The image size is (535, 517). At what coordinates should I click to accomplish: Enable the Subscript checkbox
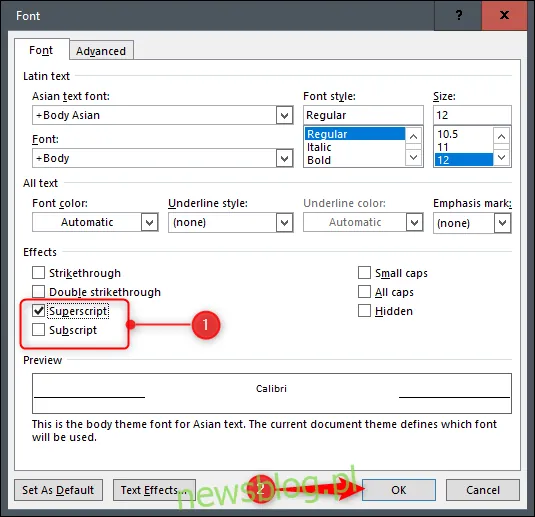coord(38,330)
